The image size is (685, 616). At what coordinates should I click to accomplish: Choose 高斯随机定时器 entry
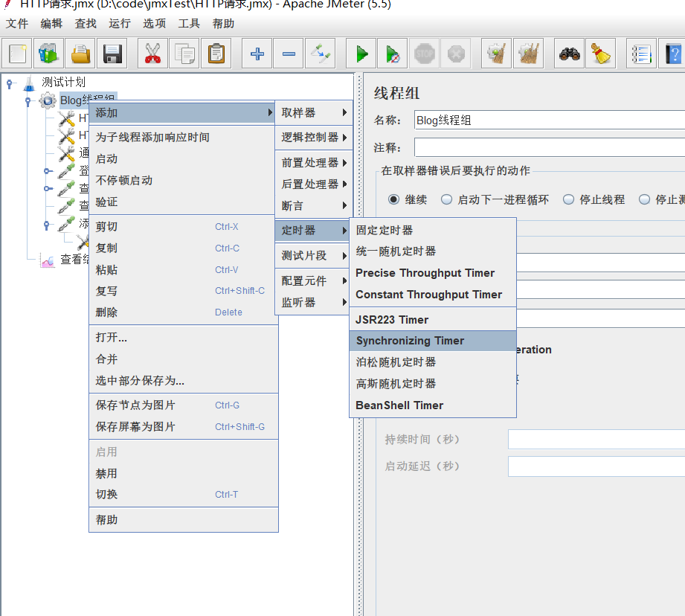(433, 384)
